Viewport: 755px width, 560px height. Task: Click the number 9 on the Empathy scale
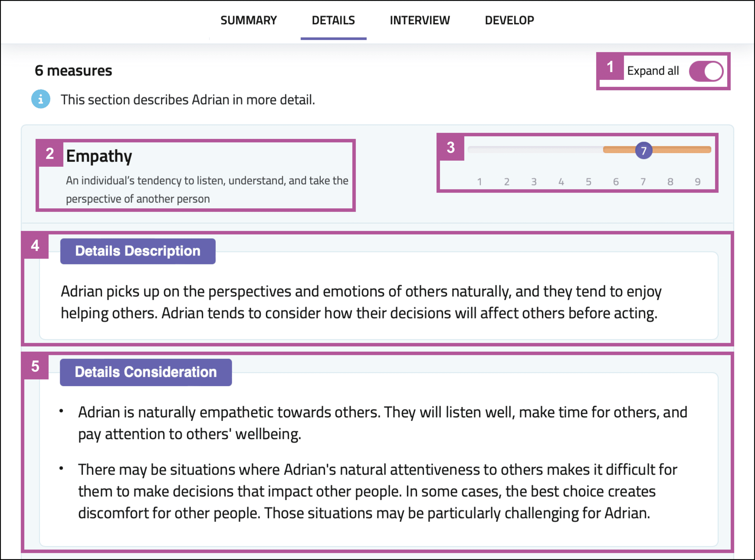[x=697, y=182]
